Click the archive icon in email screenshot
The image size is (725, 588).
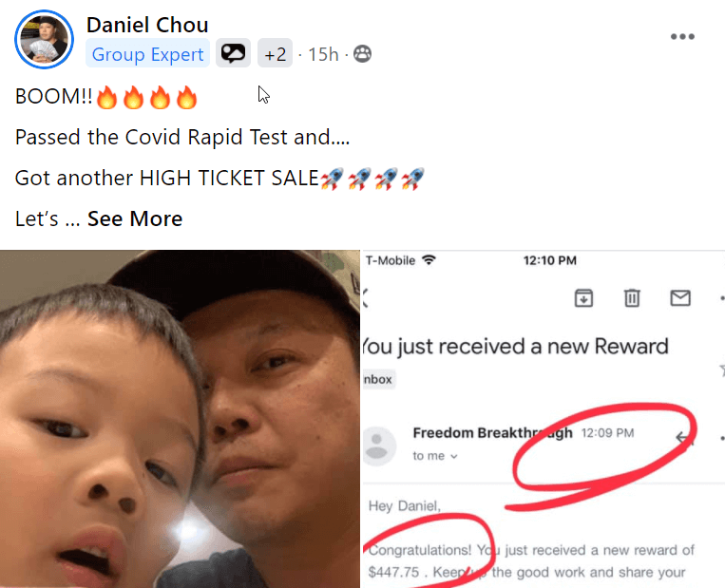pos(583,297)
